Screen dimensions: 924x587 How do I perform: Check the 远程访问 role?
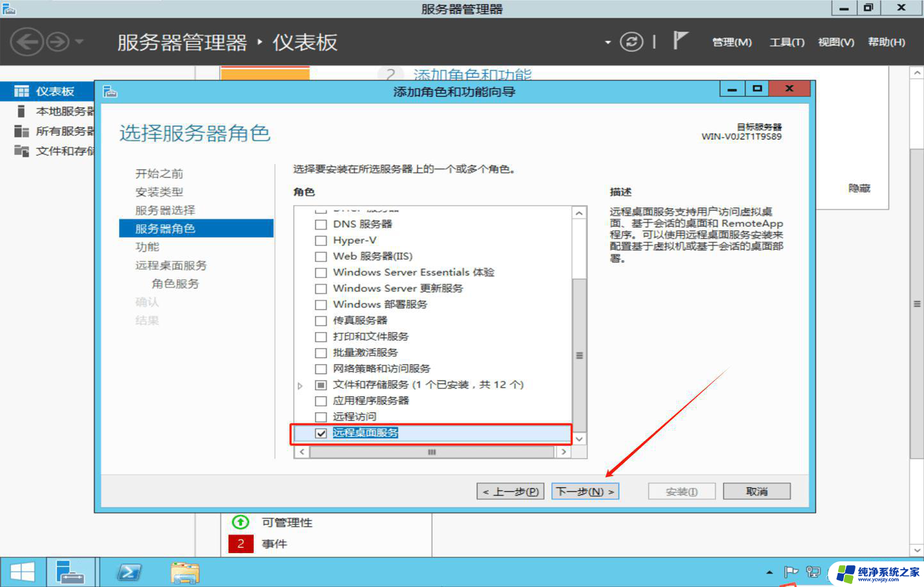(321, 417)
